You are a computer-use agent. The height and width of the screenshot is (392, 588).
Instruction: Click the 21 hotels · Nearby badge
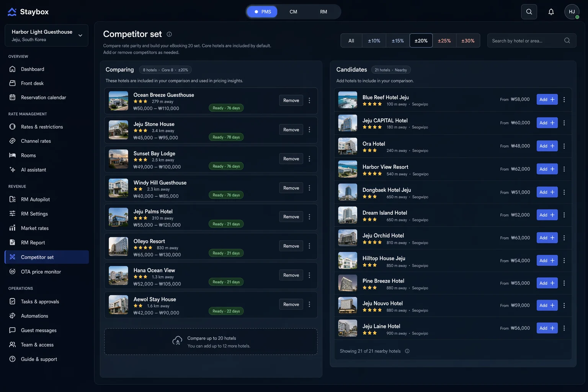pyautogui.click(x=391, y=70)
